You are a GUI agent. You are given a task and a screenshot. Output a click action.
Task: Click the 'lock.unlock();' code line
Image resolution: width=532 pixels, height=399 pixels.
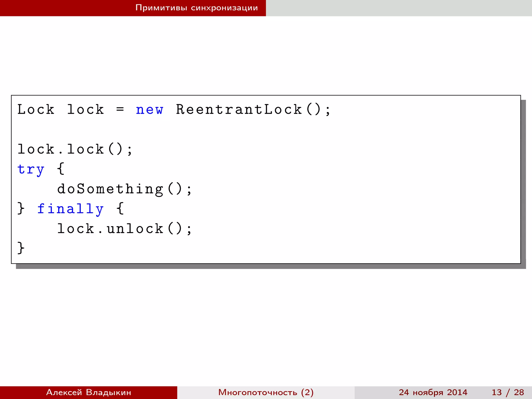point(124,229)
